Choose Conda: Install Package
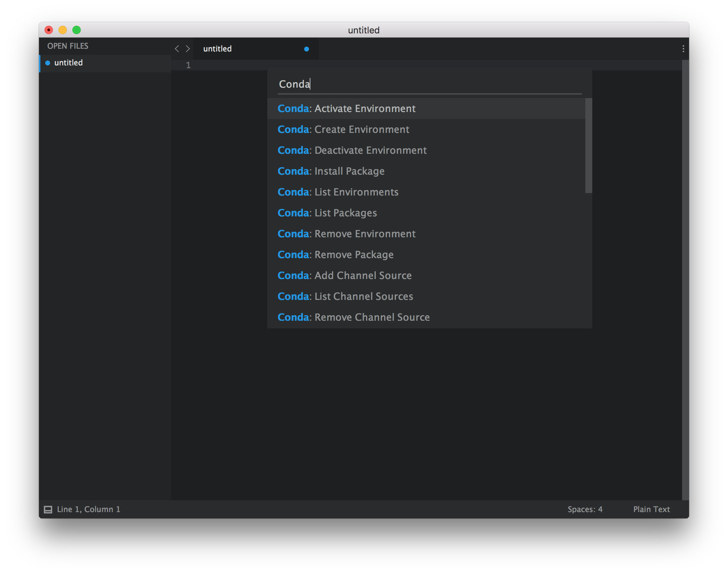 tap(331, 171)
